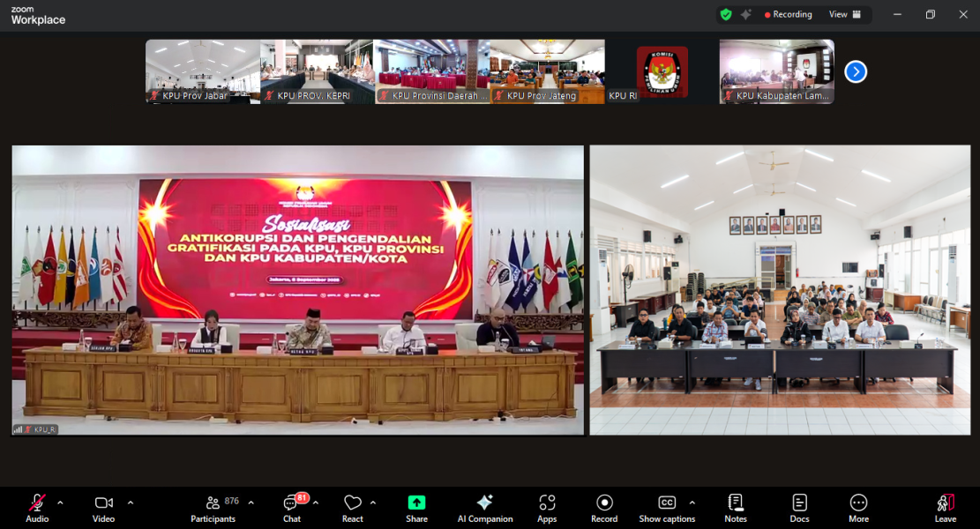Click Leave to exit the meeting
The width and height of the screenshot is (980, 529).
(x=945, y=507)
